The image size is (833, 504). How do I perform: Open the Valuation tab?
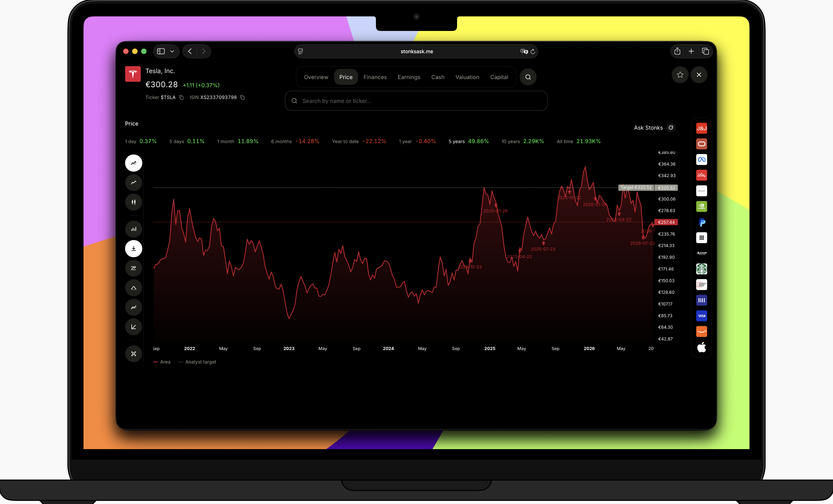pos(467,77)
